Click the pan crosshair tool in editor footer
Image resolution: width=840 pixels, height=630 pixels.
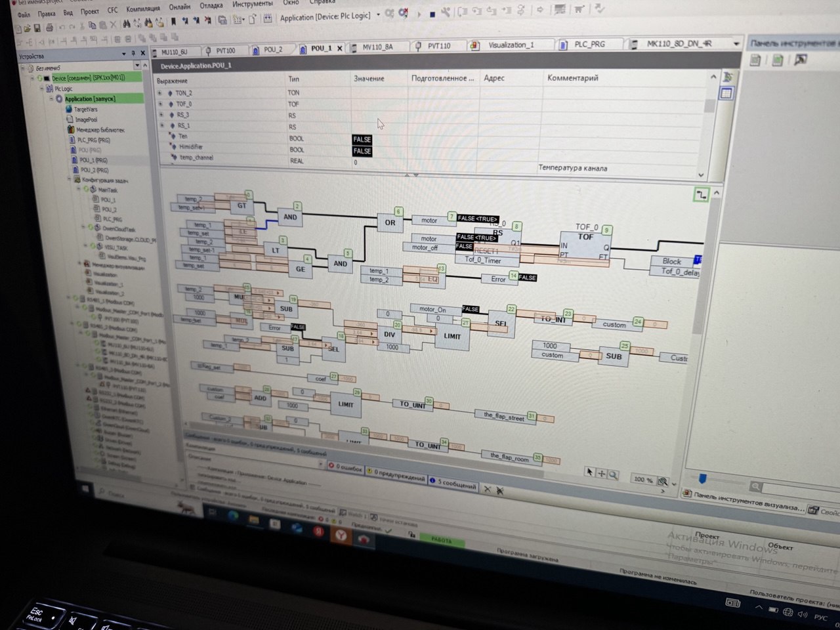601,473
